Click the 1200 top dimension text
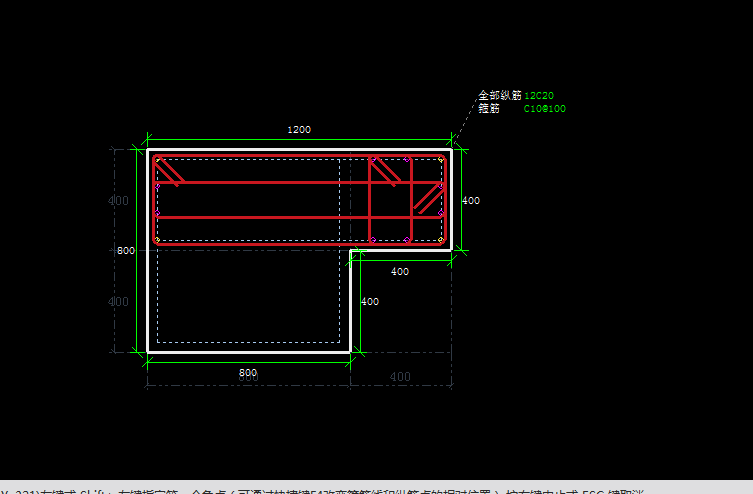This screenshot has height=494, width=753. pyautogui.click(x=299, y=130)
